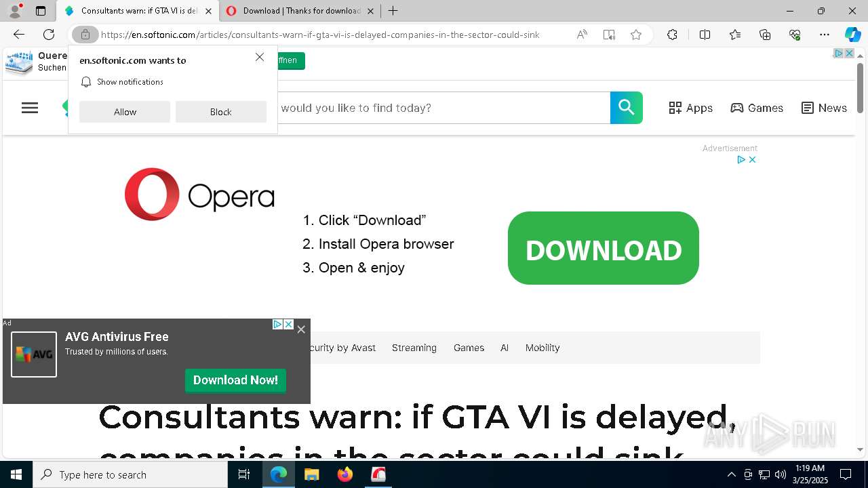This screenshot has height=488, width=868.
Task: Click the search magnifier button
Action: click(627, 108)
